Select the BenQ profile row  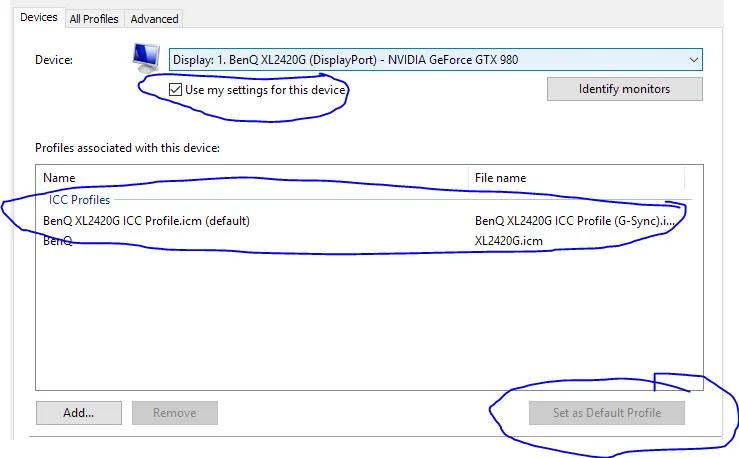click(x=58, y=241)
